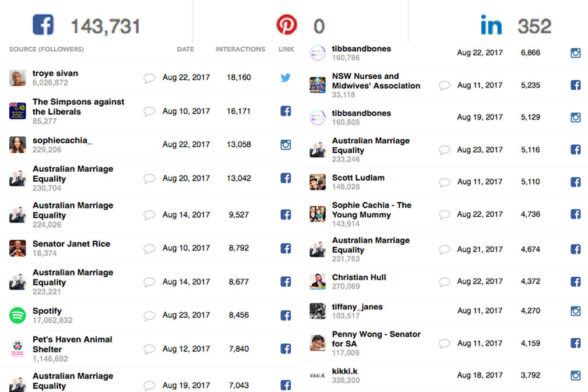
Task: Open the Facebook link icon for Spotify
Action: [x=286, y=315]
